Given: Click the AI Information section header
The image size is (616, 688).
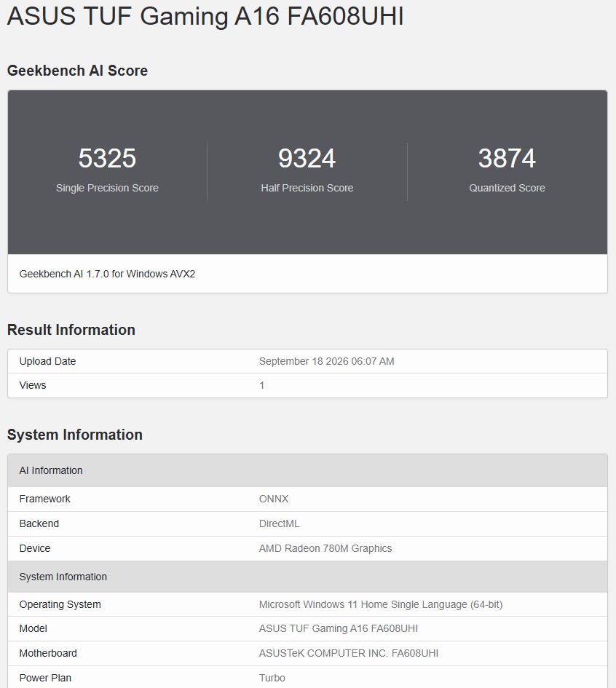Looking at the screenshot, I should (307, 470).
